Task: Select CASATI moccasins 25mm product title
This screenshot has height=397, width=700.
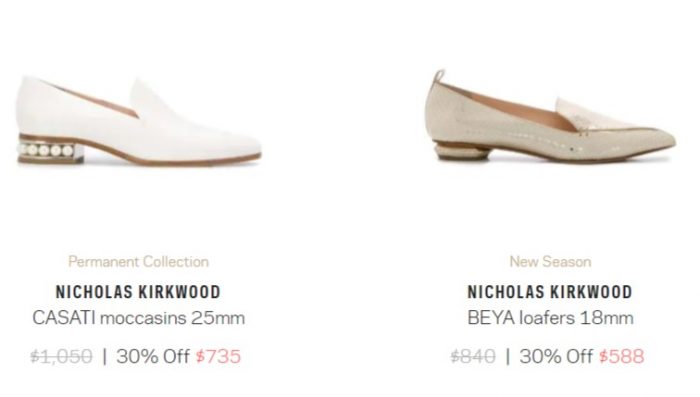Action: coord(138,318)
